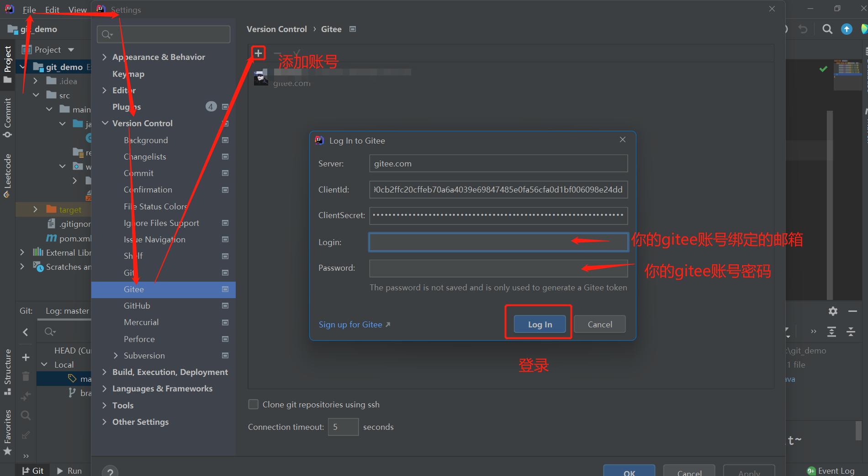Click the project icon beside Plugins row
Screen dimensions: 868x476
coord(225,107)
